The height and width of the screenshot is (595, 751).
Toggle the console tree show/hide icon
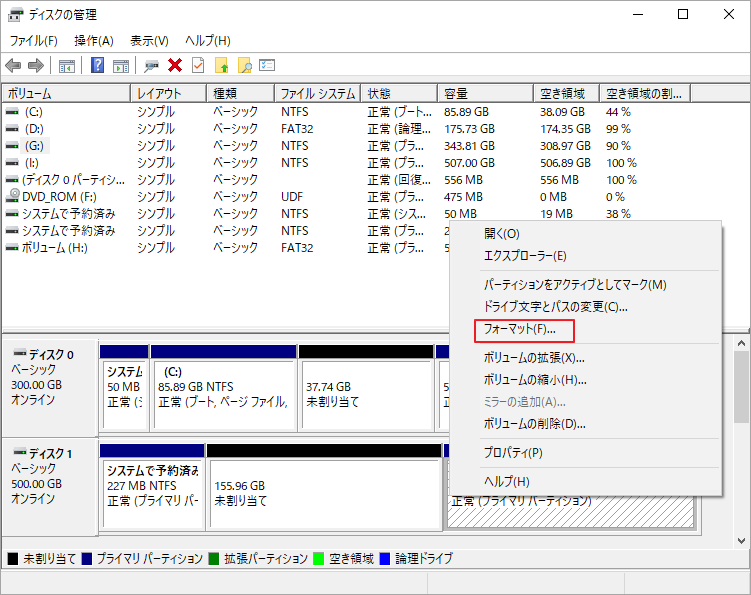pos(67,66)
